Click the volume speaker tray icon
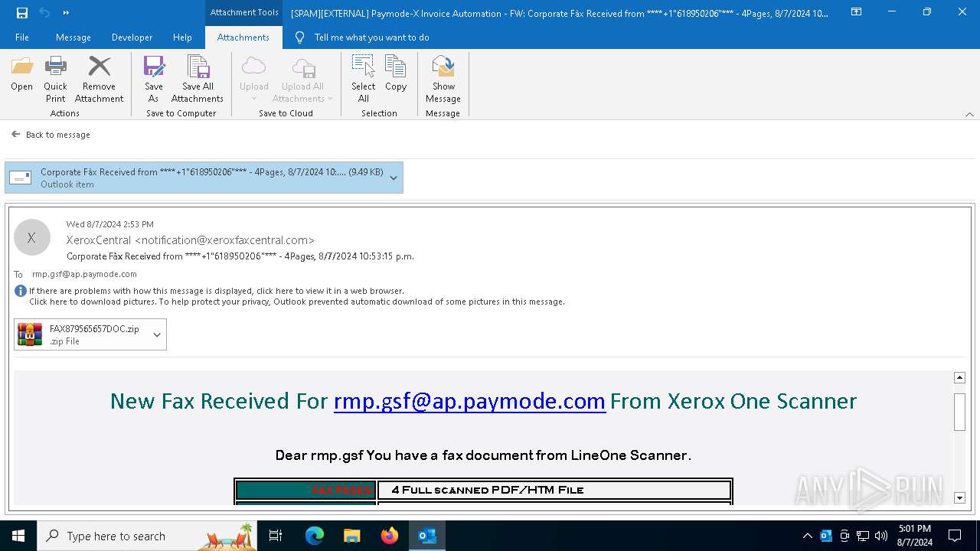The height and width of the screenshot is (551, 980). point(881,536)
